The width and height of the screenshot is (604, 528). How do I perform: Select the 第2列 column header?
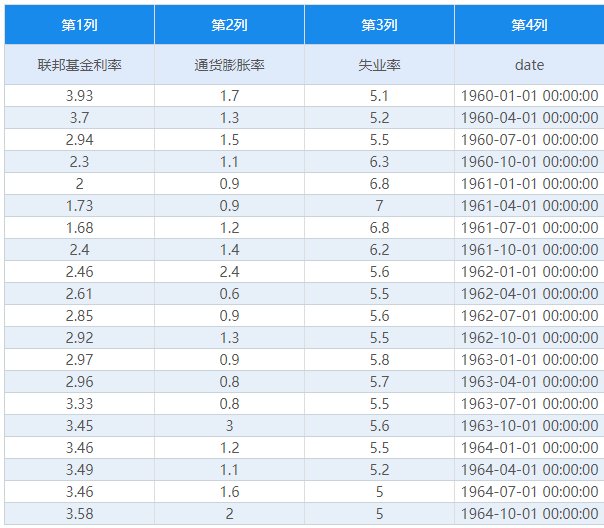[229, 25]
